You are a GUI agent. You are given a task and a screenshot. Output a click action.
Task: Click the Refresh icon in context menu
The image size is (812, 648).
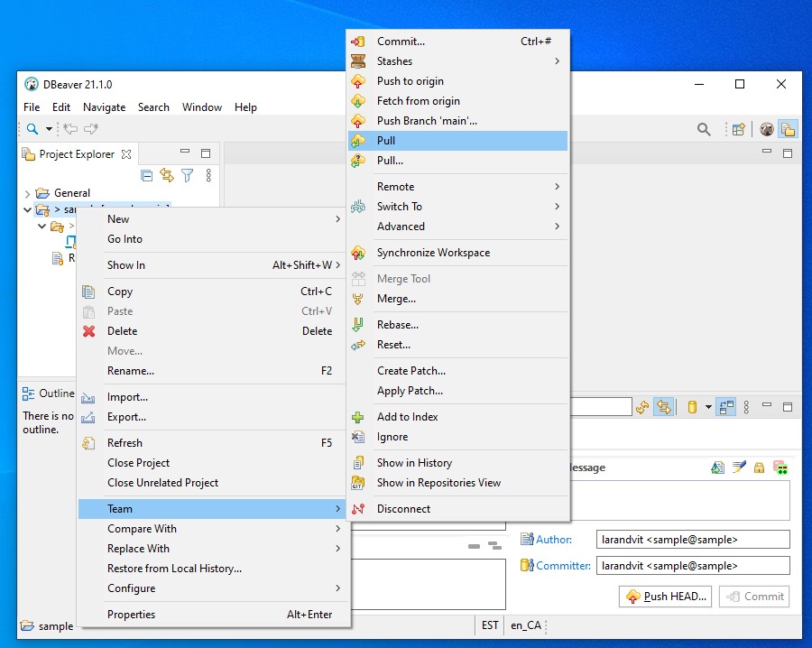tap(88, 443)
